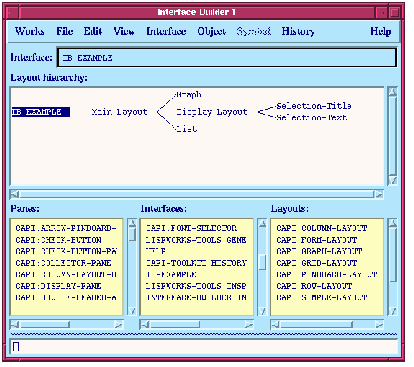Image resolution: width=414 pixels, height=367 pixels.
Task: Select CAPI:CHECK-BUTTON in the Panes list
Action: click(x=58, y=240)
